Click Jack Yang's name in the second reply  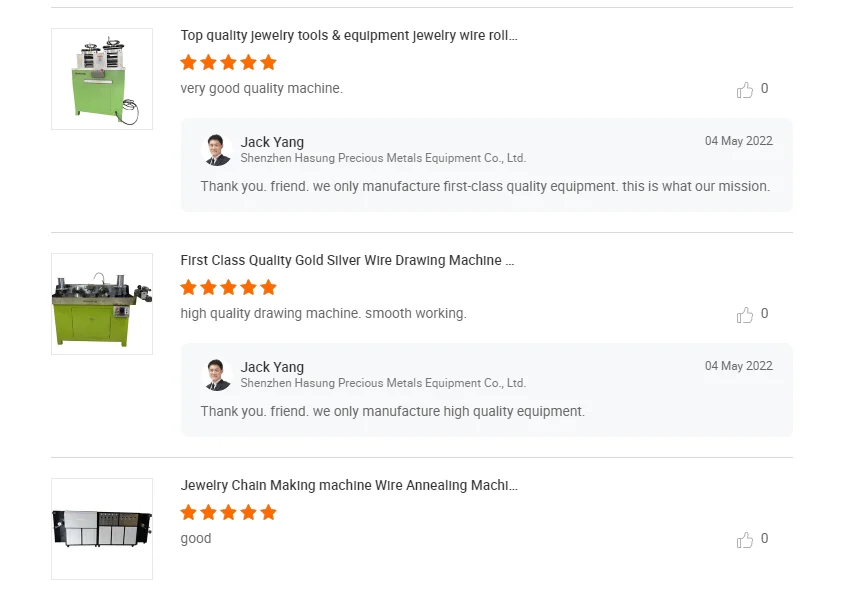(x=272, y=367)
